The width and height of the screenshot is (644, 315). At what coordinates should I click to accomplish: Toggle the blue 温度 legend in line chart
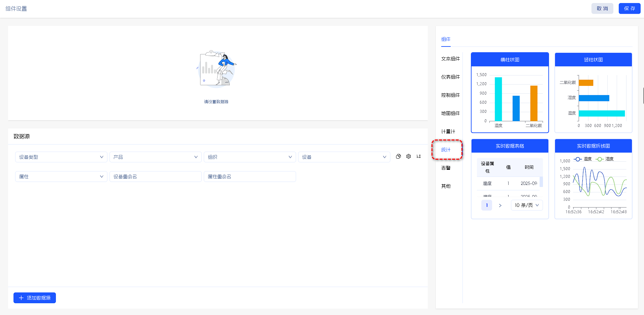(x=583, y=159)
